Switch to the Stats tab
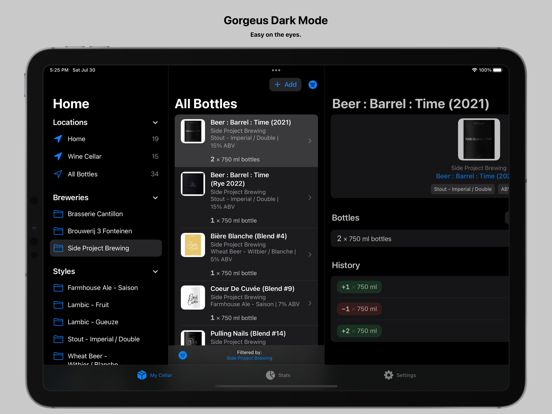 (278, 375)
